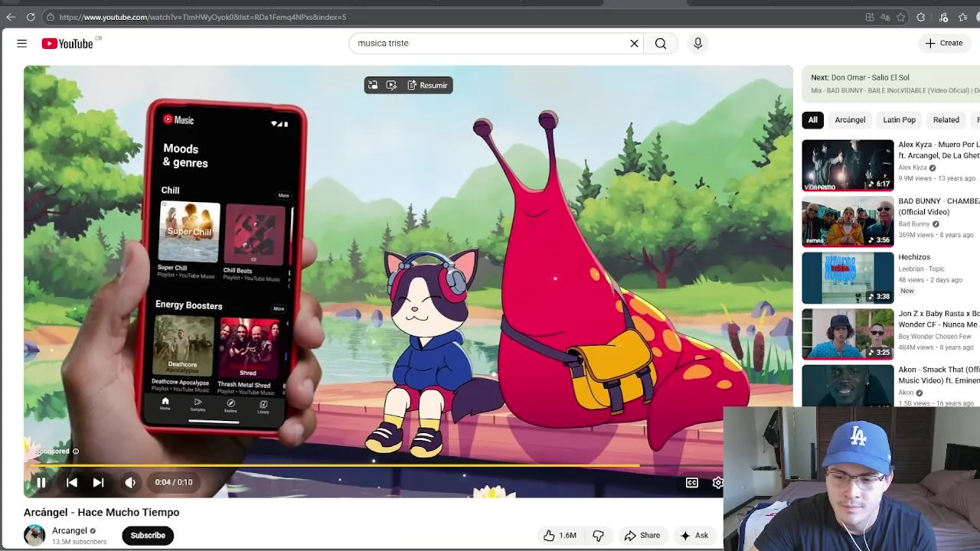Select the Latin Pop filter chip
Image resolution: width=980 pixels, height=551 pixels.
click(x=899, y=120)
